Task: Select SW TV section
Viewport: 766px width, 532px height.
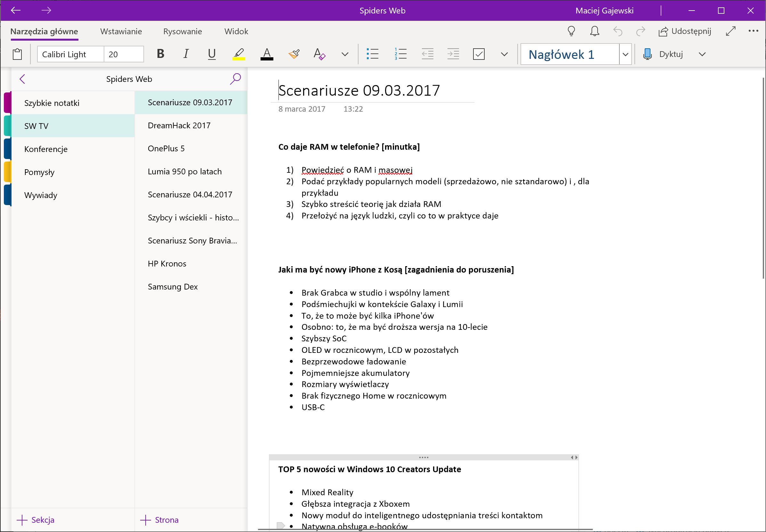Action: click(x=73, y=126)
